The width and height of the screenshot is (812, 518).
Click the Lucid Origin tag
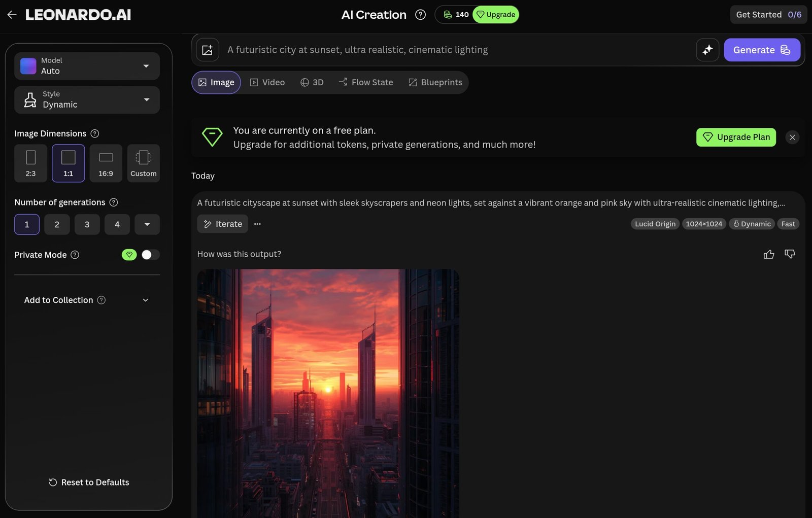(x=655, y=224)
